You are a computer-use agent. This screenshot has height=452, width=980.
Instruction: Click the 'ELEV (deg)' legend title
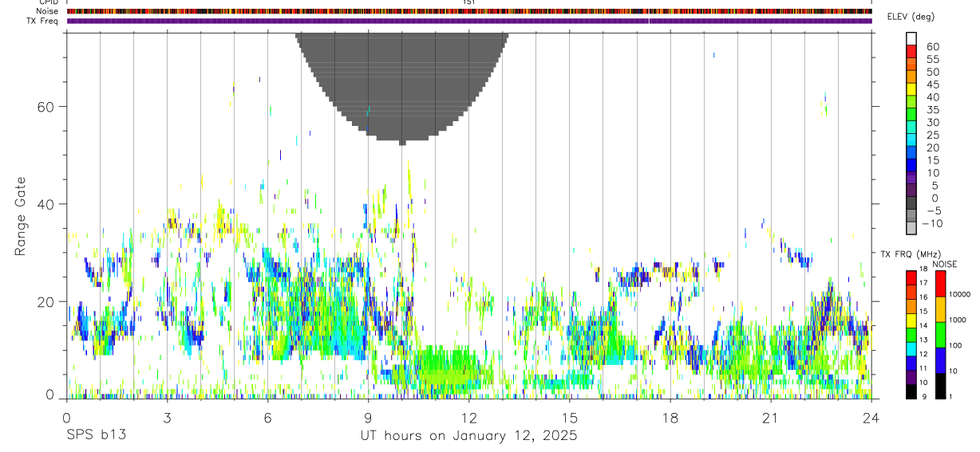coord(911,17)
